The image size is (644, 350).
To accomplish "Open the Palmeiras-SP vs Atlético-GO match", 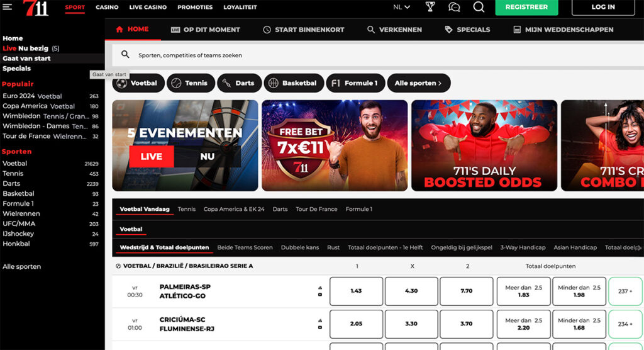I will point(185,291).
